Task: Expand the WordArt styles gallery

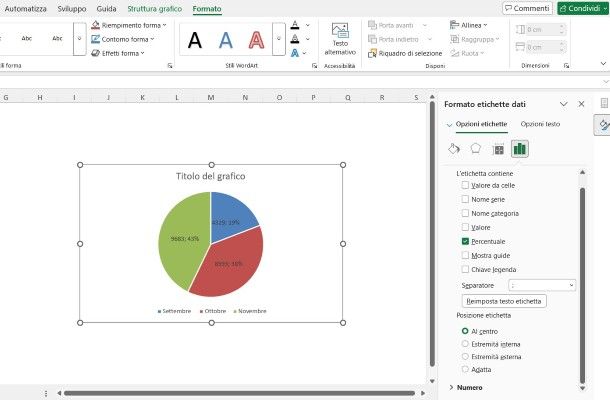Action: coord(279,39)
